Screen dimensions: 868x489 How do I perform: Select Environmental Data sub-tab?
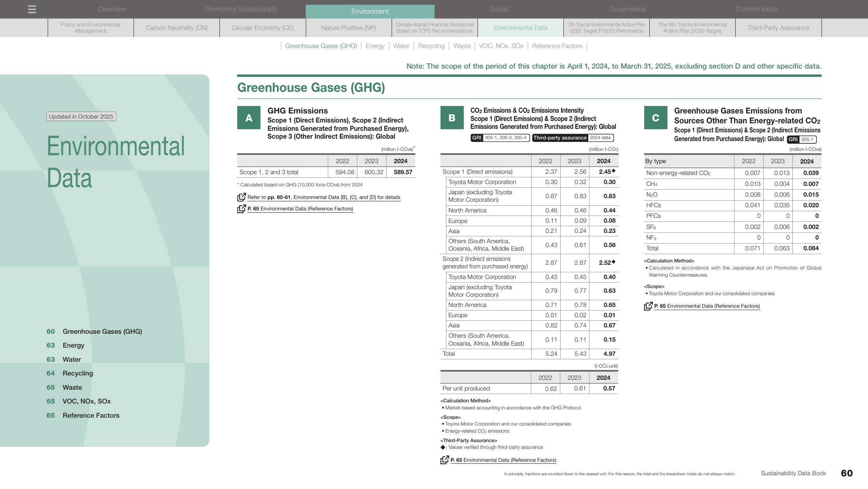pos(520,28)
